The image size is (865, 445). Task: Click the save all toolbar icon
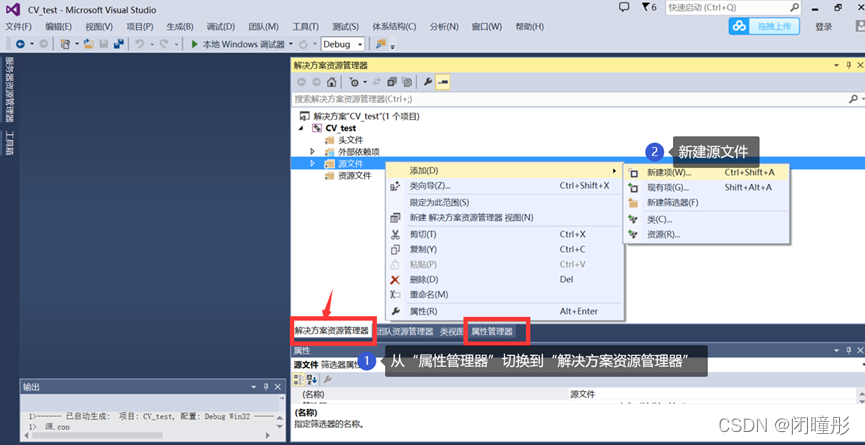coord(118,44)
